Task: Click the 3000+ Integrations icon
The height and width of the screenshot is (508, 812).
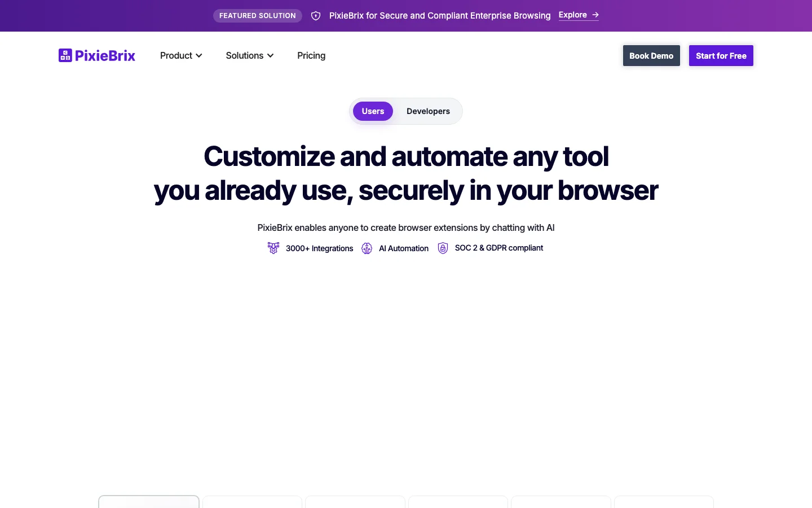Action: [x=273, y=248]
